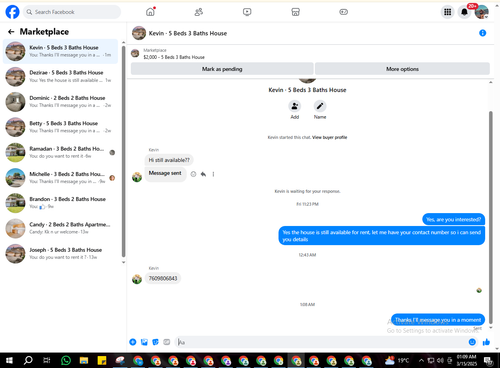
Task: Go to the Home feed icon
Action: [150, 12]
